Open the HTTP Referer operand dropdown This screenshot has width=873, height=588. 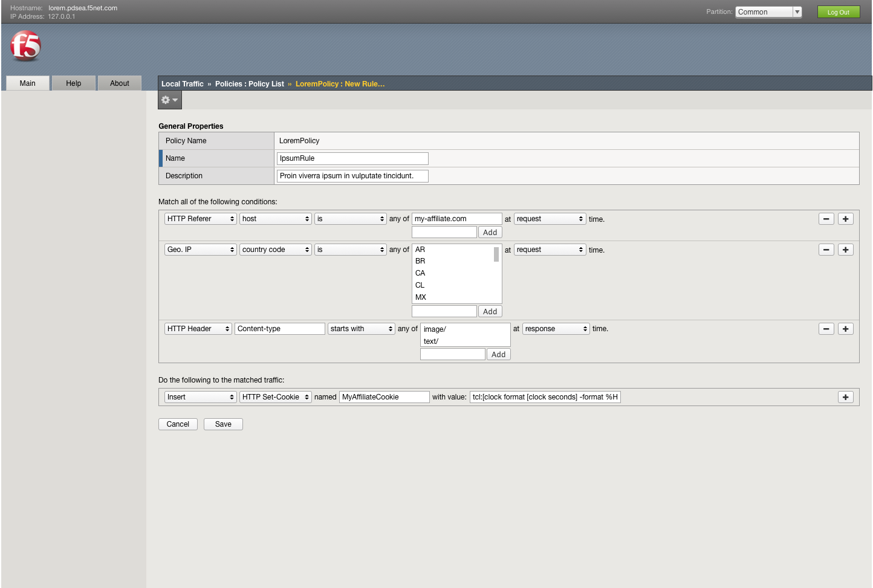click(x=201, y=219)
